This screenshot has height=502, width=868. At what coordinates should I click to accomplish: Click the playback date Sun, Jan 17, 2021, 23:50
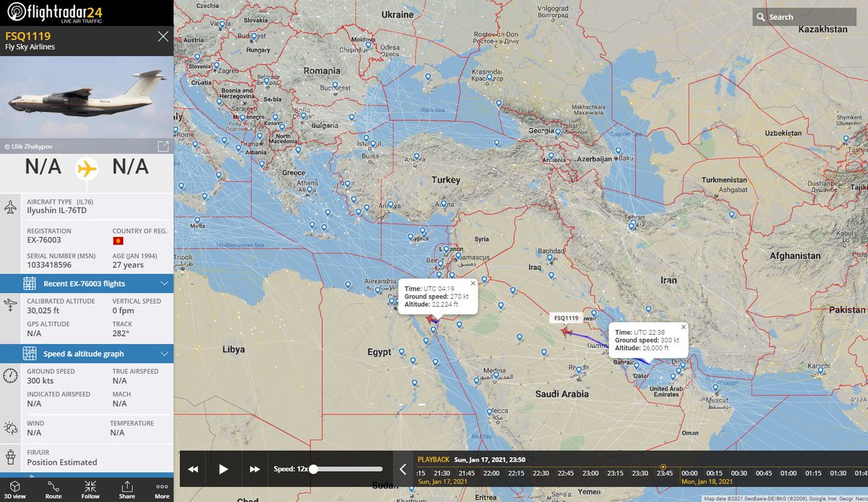pos(490,459)
